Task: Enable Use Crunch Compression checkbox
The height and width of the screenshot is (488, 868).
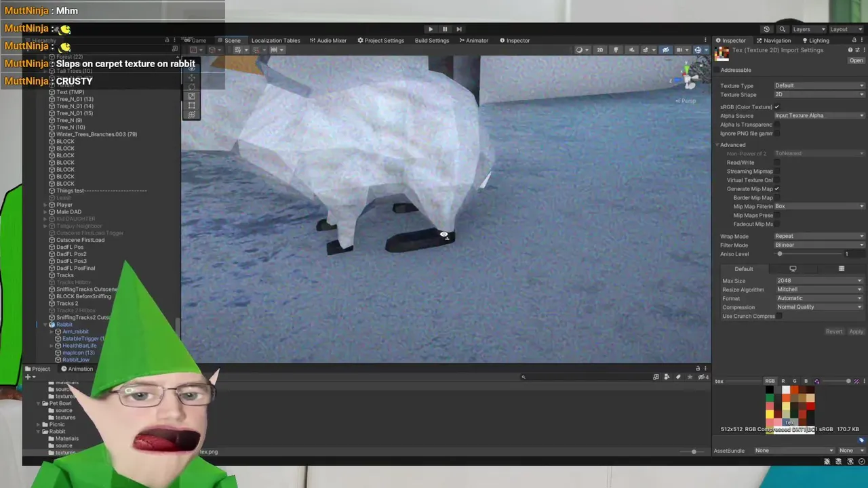Action: tap(779, 317)
